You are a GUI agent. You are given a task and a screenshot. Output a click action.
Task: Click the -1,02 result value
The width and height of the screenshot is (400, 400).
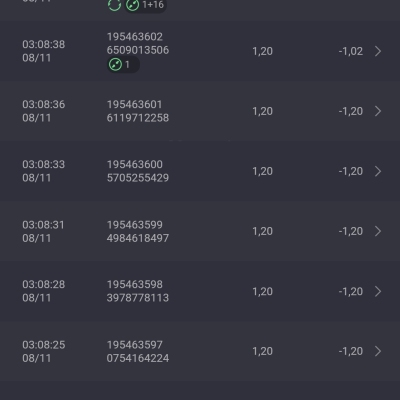point(351,51)
